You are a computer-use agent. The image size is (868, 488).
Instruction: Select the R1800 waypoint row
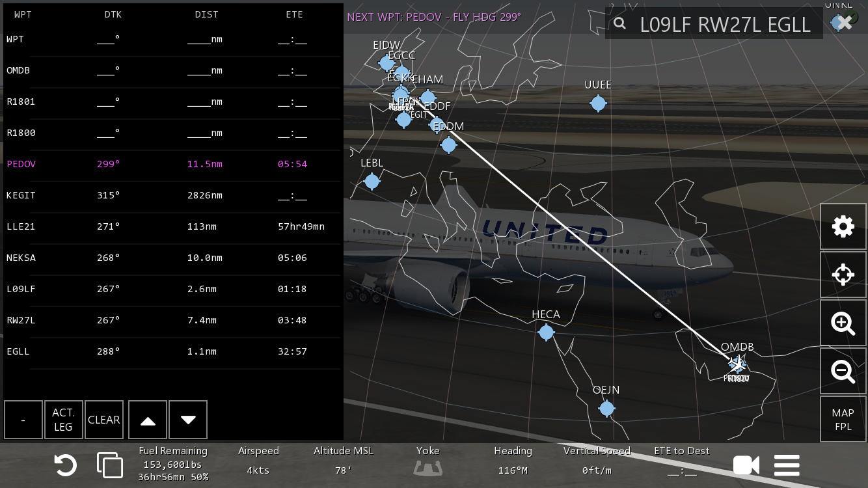tap(172, 133)
